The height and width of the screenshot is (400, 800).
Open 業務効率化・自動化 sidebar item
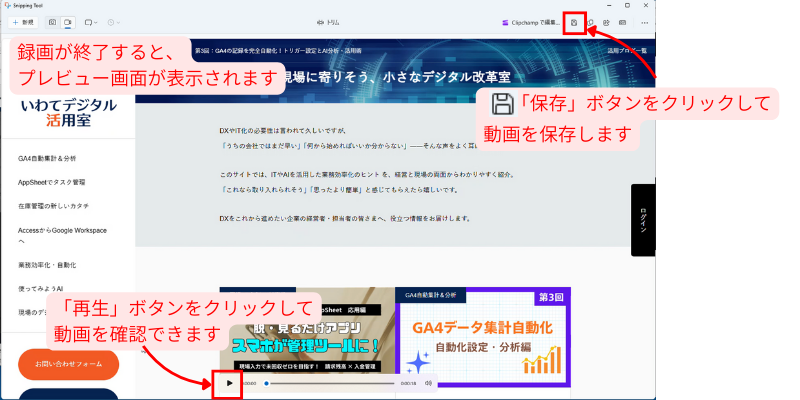(x=47, y=265)
